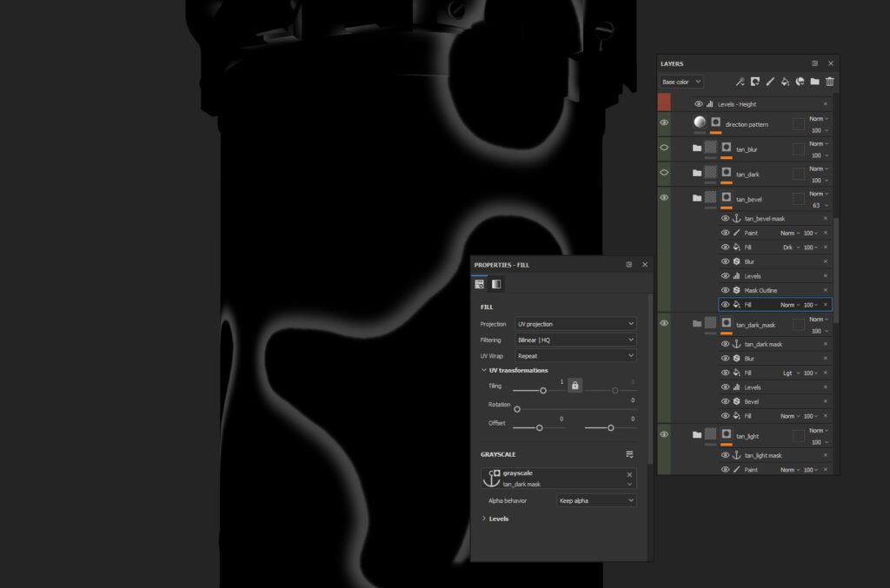The height and width of the screenshot is (588, 890).
Task: Undock the Layers panel
Action: click(x=814, y=63)
